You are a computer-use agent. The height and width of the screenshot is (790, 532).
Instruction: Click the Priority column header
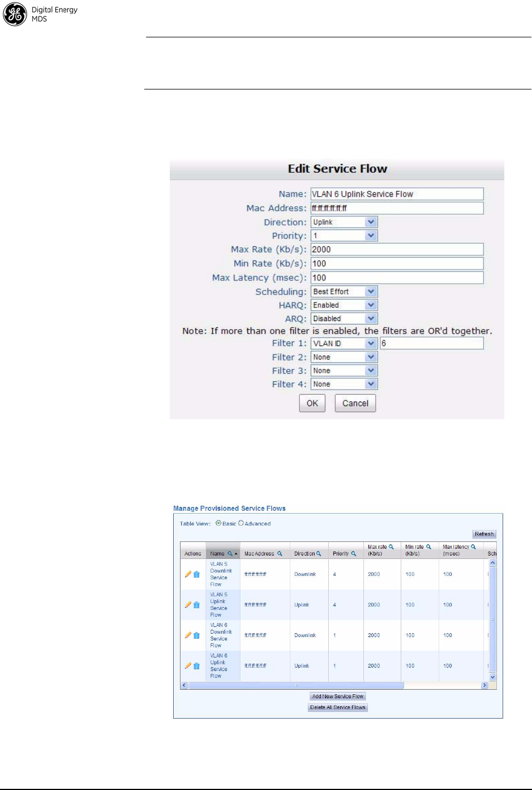[346, 550]
